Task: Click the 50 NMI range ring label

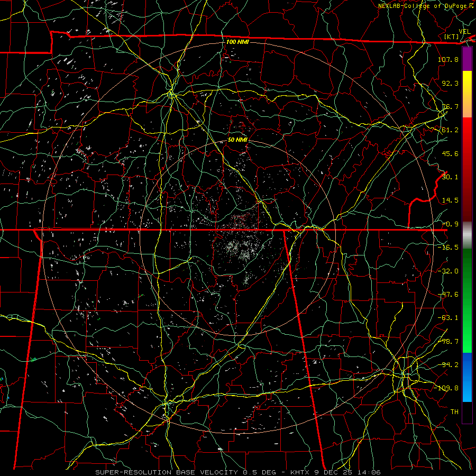Action: pos(237,140)
